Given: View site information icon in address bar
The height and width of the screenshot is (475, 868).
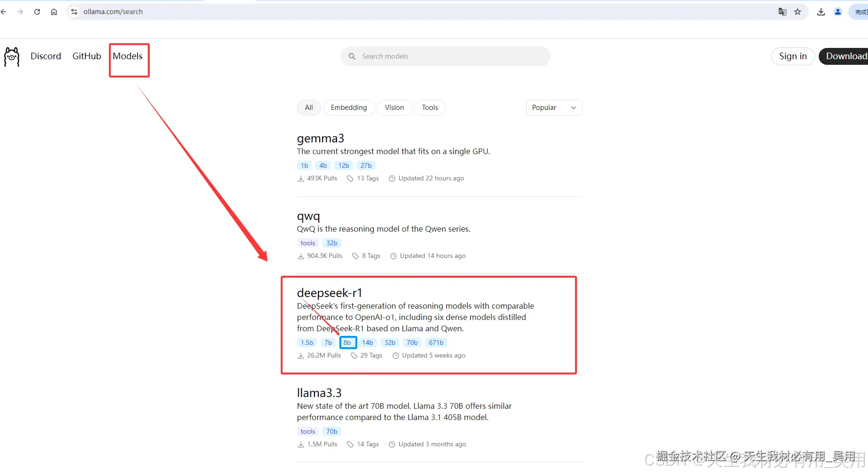Looking at the screenshot, I should [74, 12].
